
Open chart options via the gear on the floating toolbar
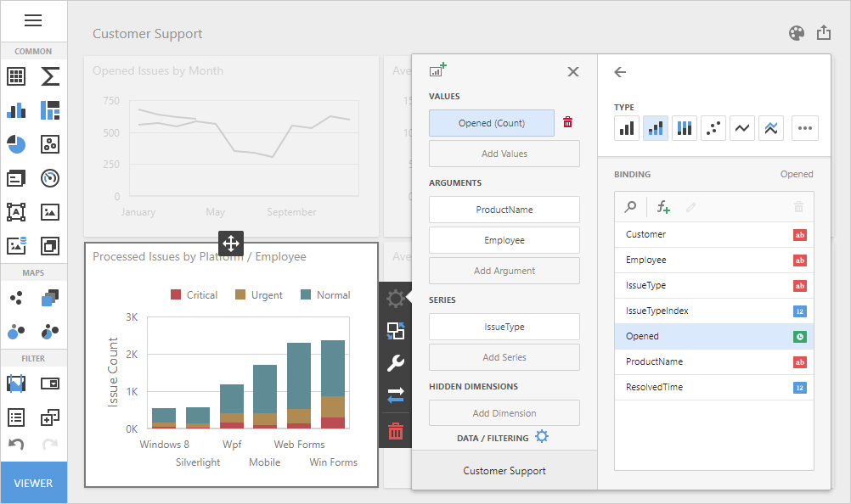click(x=395, y=299)
